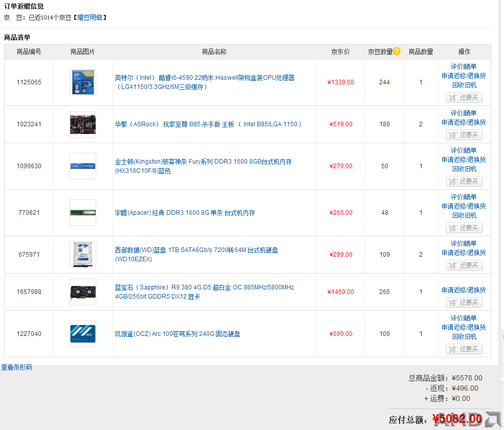Open the 华擎 ASRock B85 杀手版 主板 link
Screen dimensions: 504x430
tap(208, 124)
